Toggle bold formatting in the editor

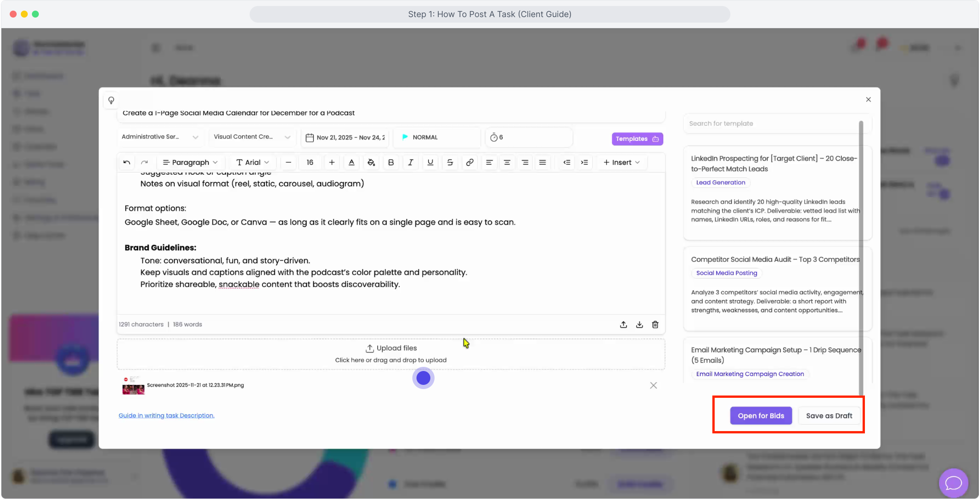[x=391, y=162]
